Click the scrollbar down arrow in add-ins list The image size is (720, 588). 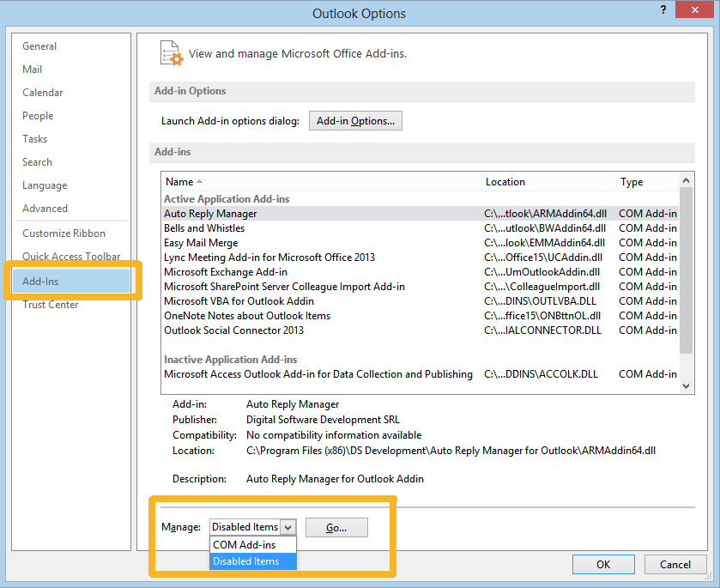click(x=687, y=384)
